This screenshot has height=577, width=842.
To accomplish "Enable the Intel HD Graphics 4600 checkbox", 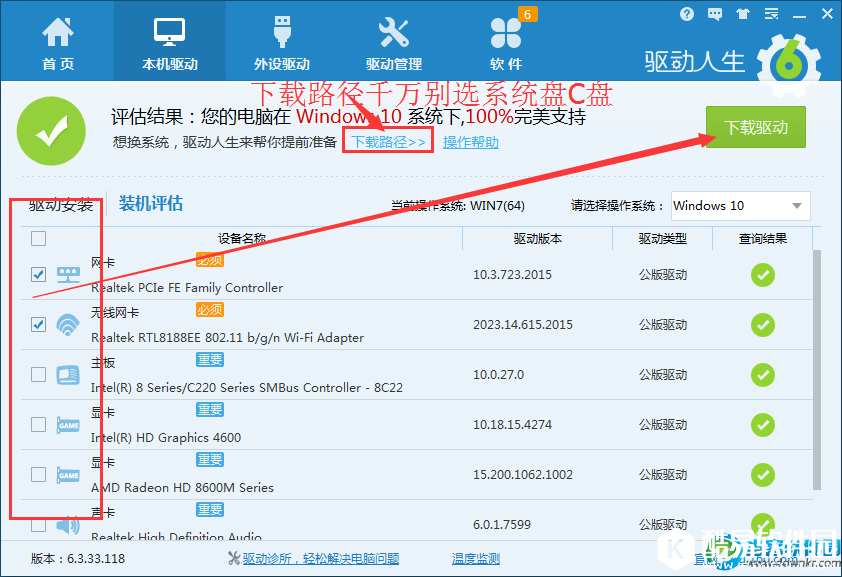I will pos(38,424).
